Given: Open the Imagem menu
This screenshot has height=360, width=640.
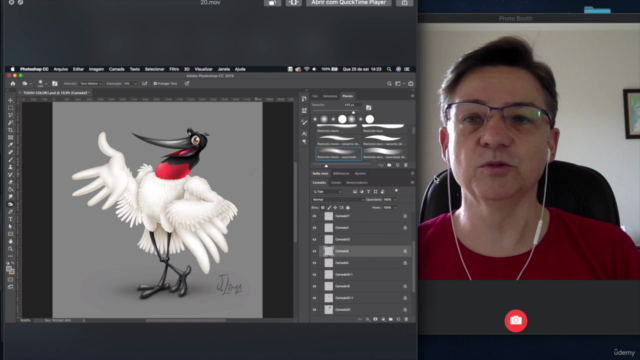Looking at the screenshot, I should [x=96, y=69].
